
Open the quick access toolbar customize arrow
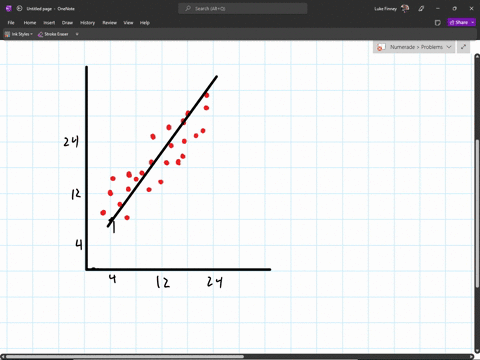(x=77, y=34)
